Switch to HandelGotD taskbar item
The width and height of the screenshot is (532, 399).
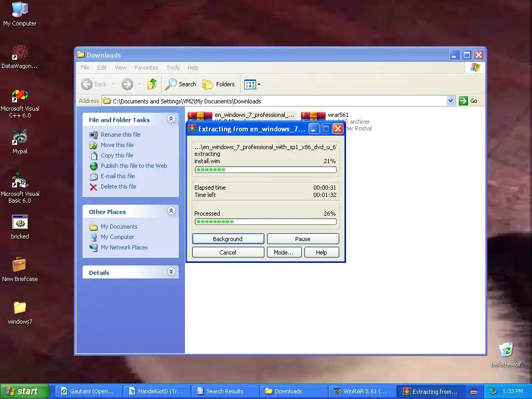tap(156, 391)
